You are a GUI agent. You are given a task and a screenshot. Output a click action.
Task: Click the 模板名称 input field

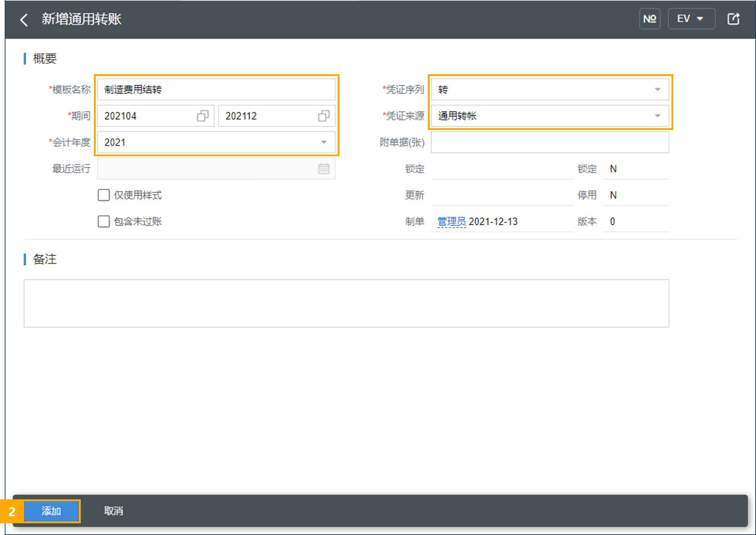(x=216, y=89)
